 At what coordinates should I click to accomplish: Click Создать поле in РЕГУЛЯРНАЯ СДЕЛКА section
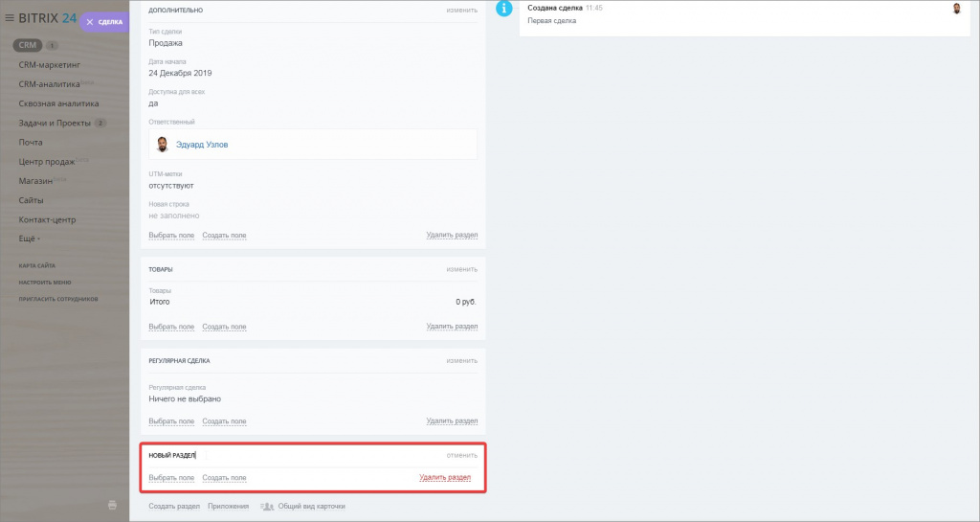point(224,421)
